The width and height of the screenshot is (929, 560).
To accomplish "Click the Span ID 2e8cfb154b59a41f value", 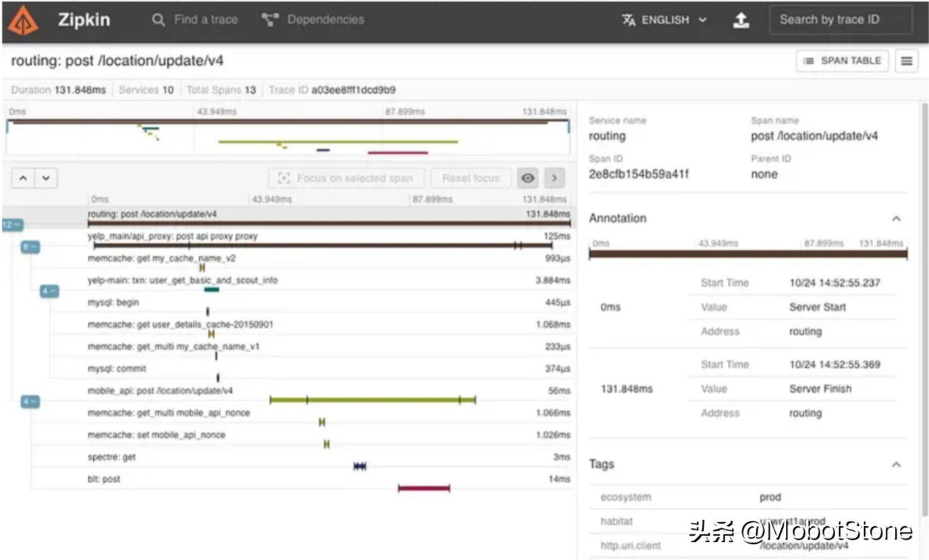I will pos(639,175).
